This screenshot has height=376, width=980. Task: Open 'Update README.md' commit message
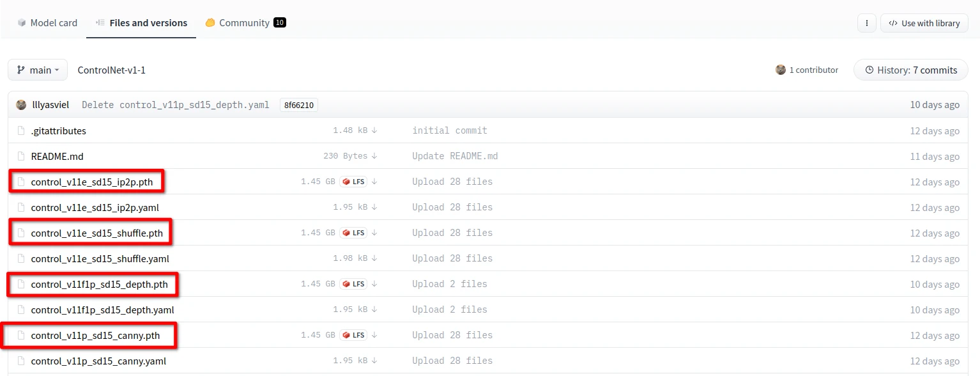(x=455, y=156)
